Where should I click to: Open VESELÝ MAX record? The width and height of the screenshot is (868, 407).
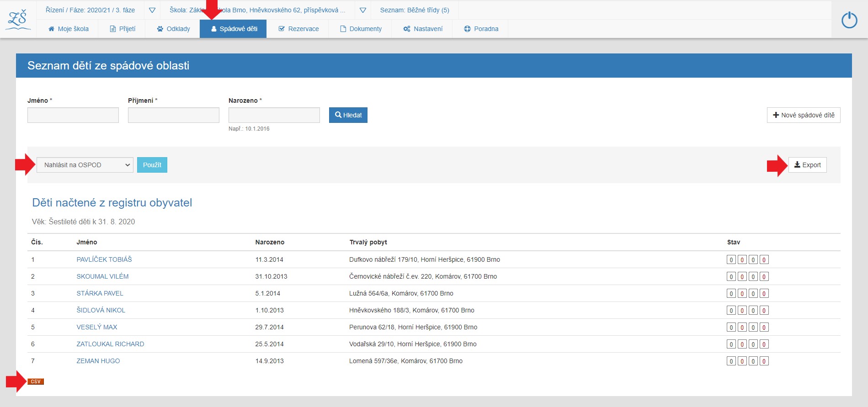point(97,327)
